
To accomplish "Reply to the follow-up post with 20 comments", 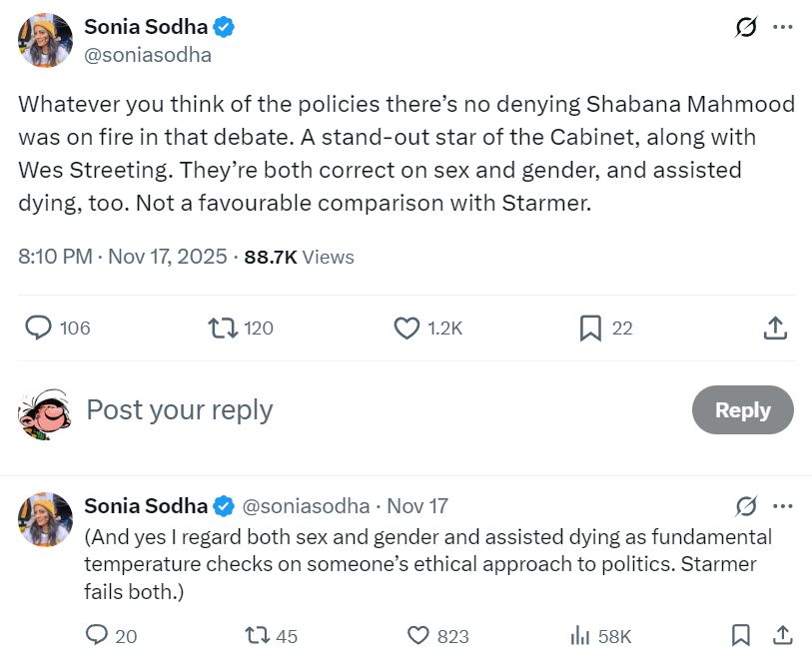I will (97, 635).
